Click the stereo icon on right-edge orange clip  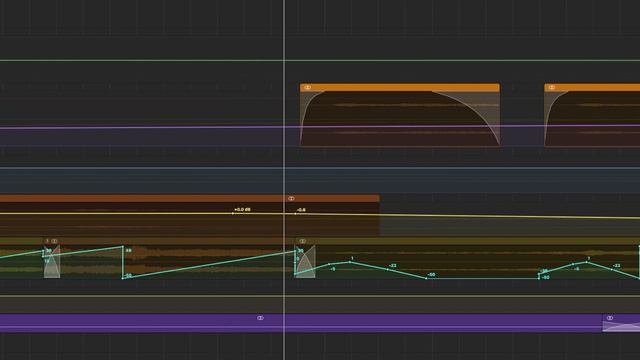(x=552, y=87)
